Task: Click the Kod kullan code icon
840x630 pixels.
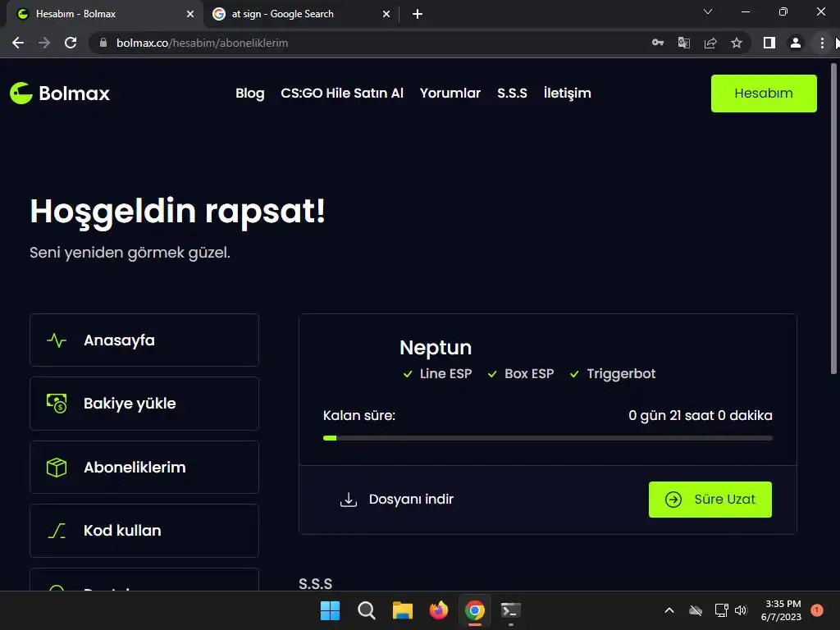Action: pos(57,531)
